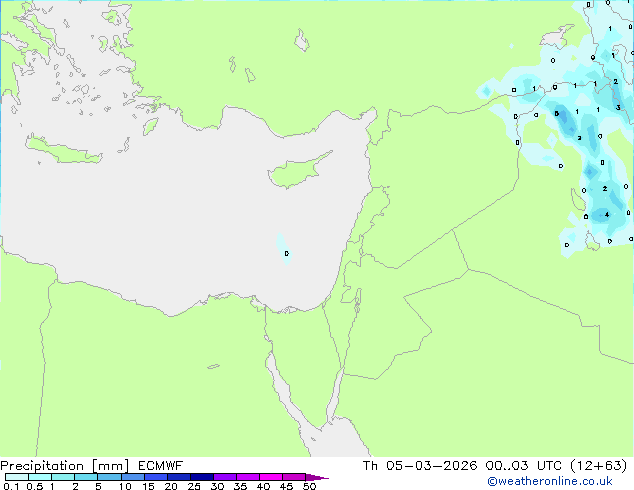This screenshot has height=490, width=634.
Task: Click the 'Precipitation' title word
Action: (42, 466)
